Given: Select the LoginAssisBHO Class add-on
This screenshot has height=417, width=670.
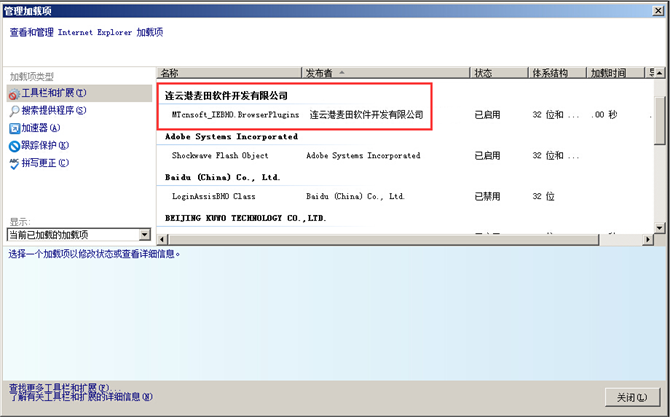Looking at the screenshot, I should click(x=213, y=197).
